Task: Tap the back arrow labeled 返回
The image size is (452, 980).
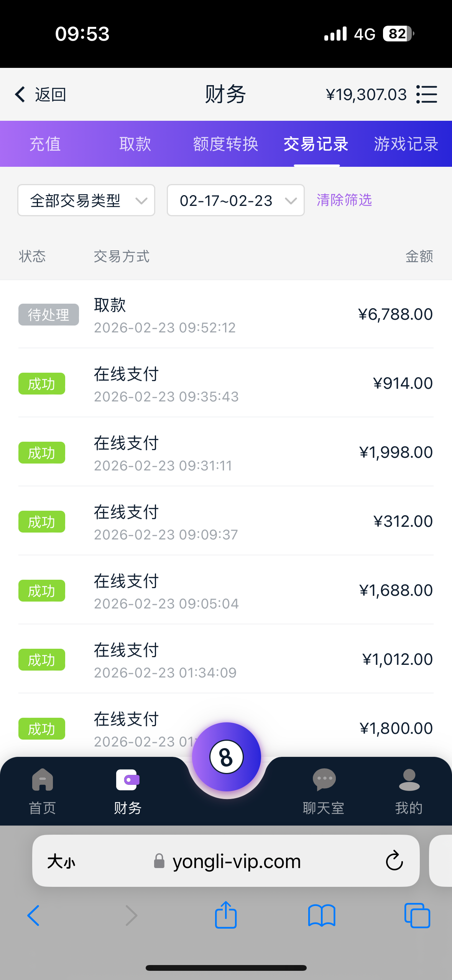Action: pos(40,94)
